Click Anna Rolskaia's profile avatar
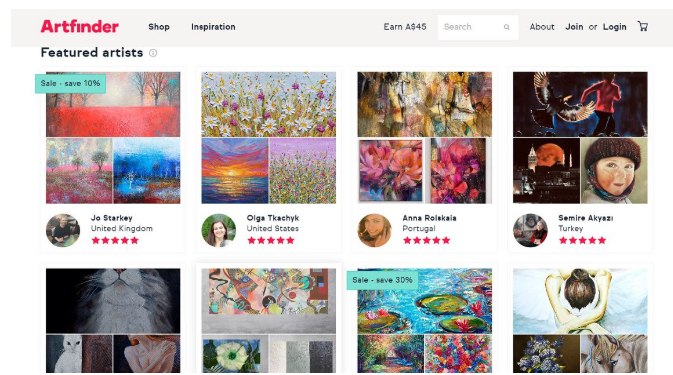The width and height of the screenshot is (673, 375). click(x=375, y=230)
